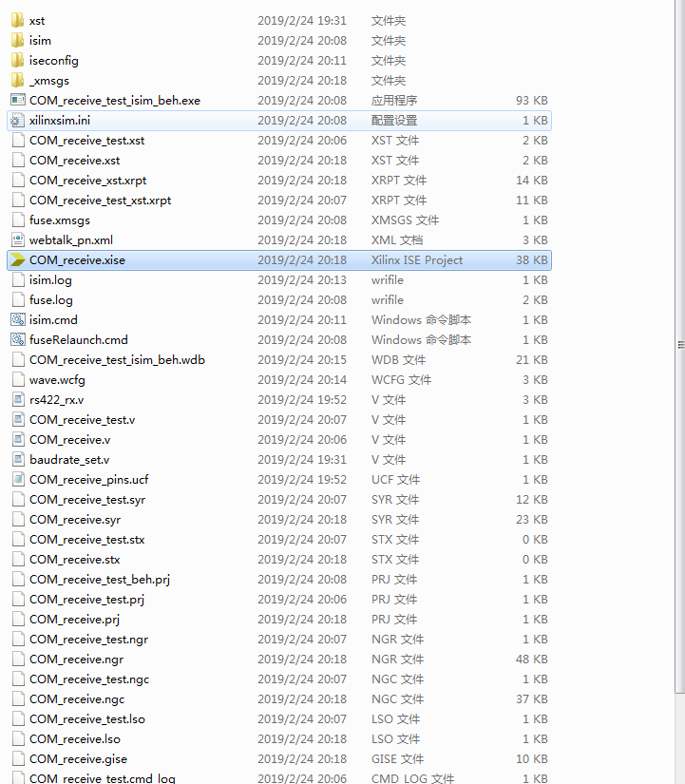Click the '配置设置' type cell of xilinxsim.ini
685x784 pixels.
[394, 120]
